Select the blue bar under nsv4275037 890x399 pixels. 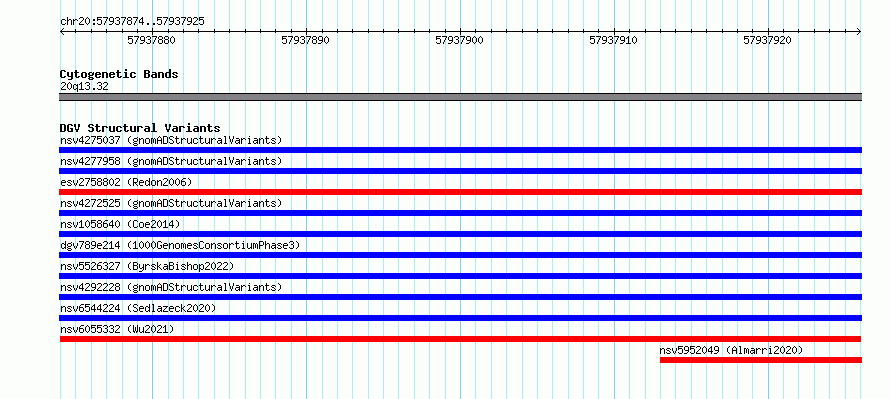coord(460,150)
